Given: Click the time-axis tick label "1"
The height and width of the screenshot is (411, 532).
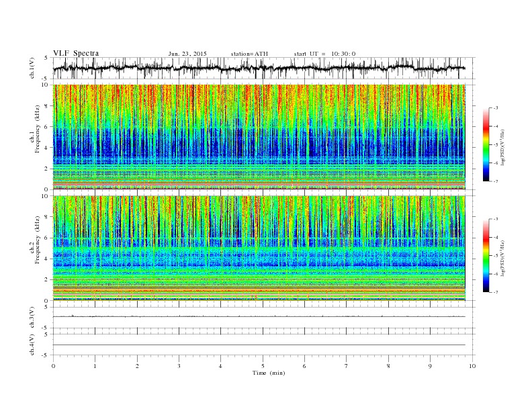Looking at the screenshot, I should (95, 366).
